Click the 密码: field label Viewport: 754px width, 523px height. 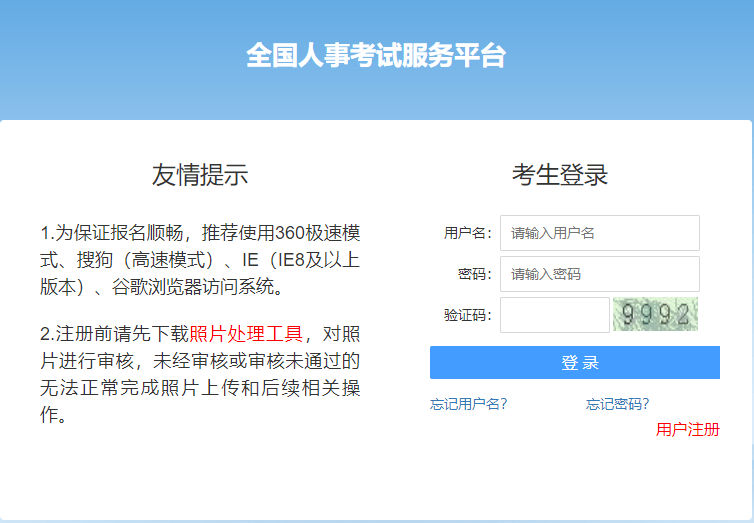pos(475,274)
